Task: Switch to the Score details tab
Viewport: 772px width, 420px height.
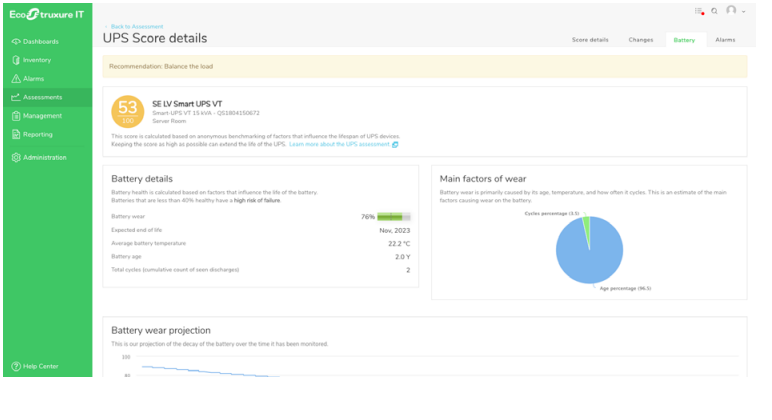Action: (590, 40)
